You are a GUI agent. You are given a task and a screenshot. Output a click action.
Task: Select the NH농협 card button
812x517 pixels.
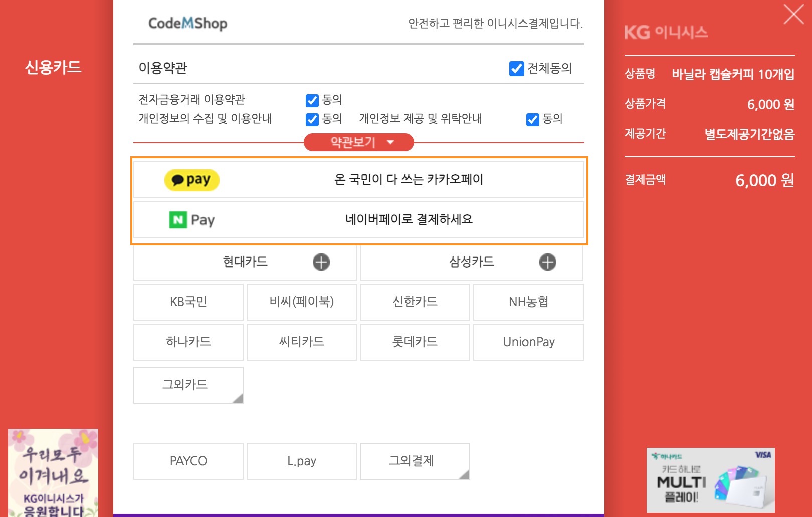[529, 302]
